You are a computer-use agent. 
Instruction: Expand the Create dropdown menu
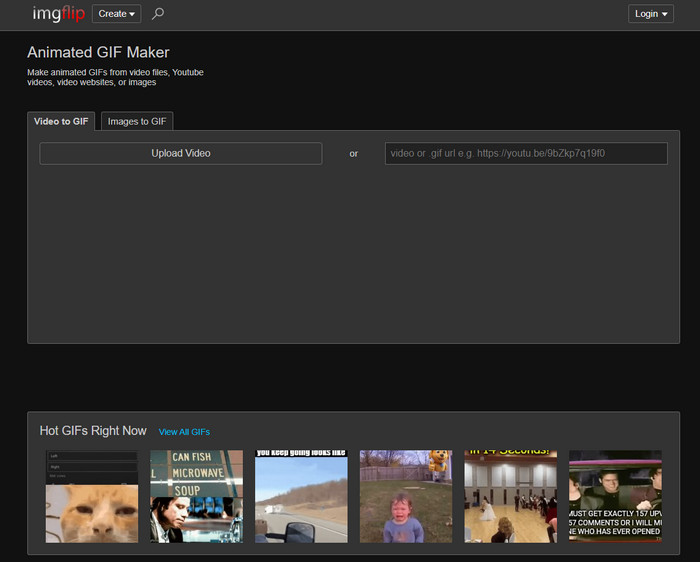pos(117,14)
